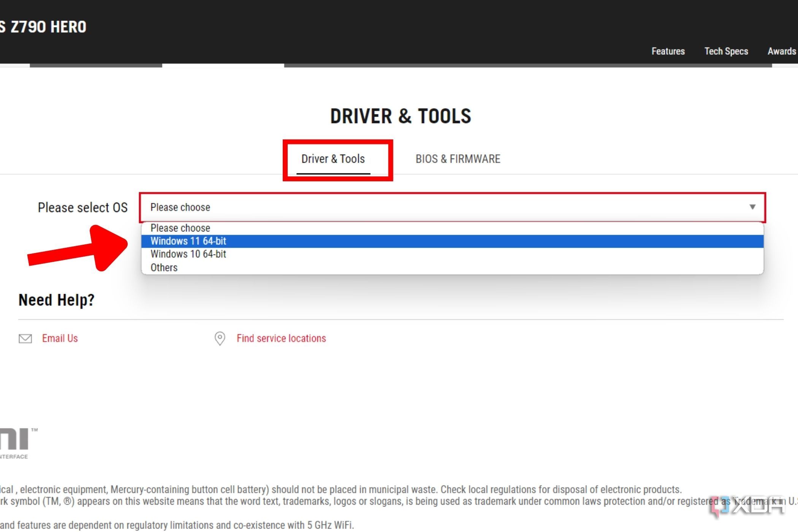Switch to the Driver & Tools tab

click(333, 159)
